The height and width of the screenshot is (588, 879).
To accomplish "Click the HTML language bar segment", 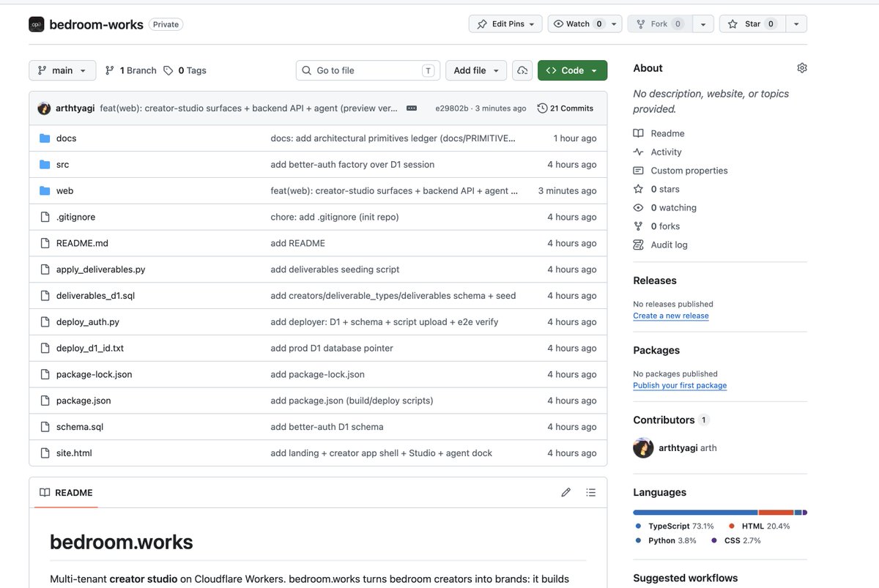I will click(x=776, y=513).
